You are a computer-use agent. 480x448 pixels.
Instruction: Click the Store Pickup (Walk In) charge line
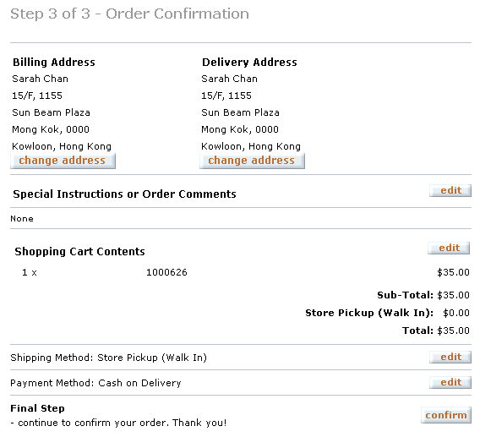[x=387, y=313]
